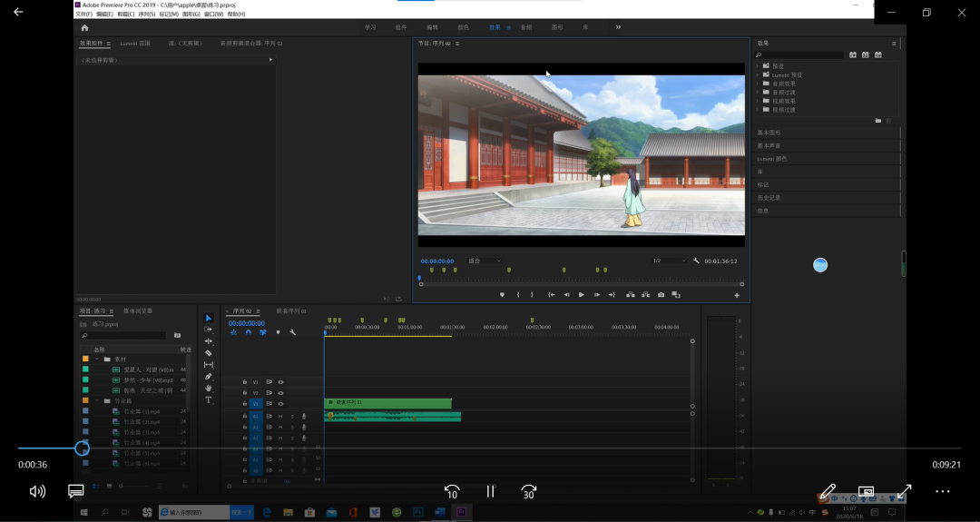Open the 文件(F) menu

[x=83, y=15]
